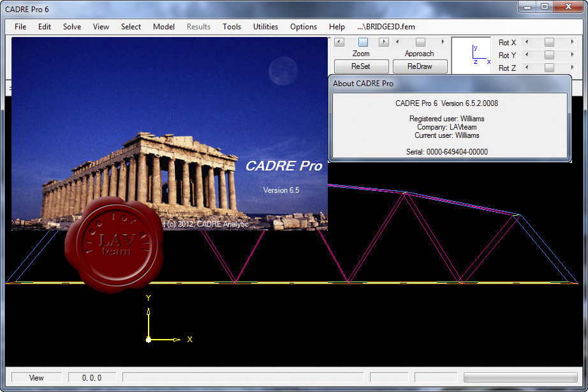Screen dimensions: 588x392
Task: Open the Select menu
Action: click(x=131, y=27)
